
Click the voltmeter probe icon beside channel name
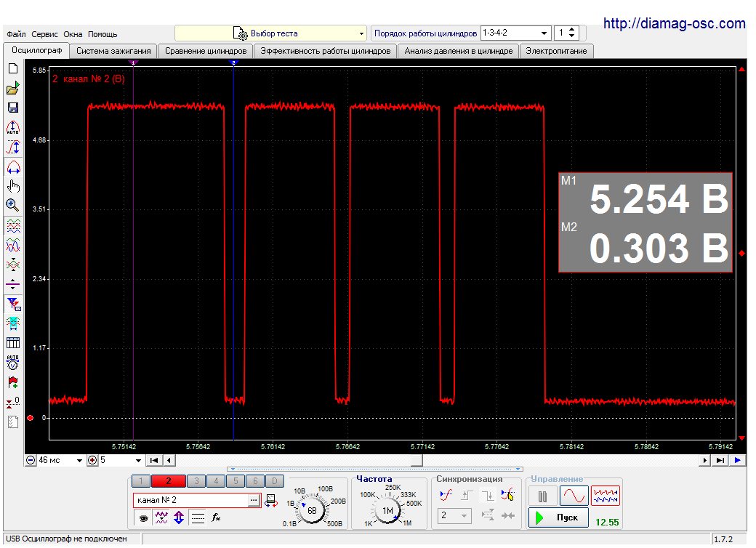tap(271, 500)
